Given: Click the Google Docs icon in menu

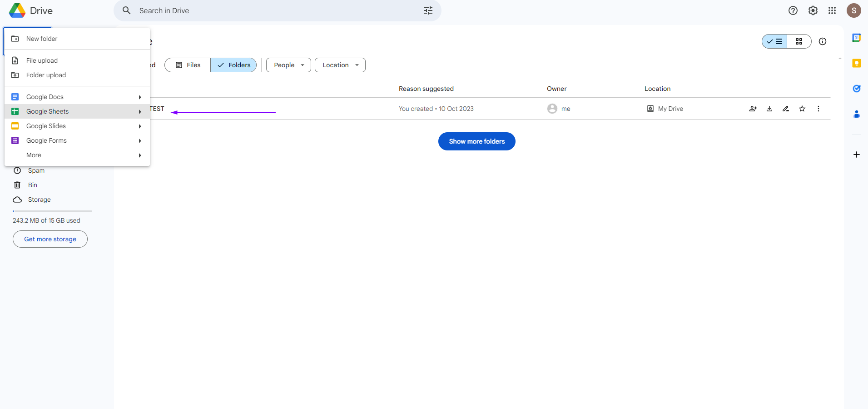Looking at the screenshot, I should (x=15, y=97).
